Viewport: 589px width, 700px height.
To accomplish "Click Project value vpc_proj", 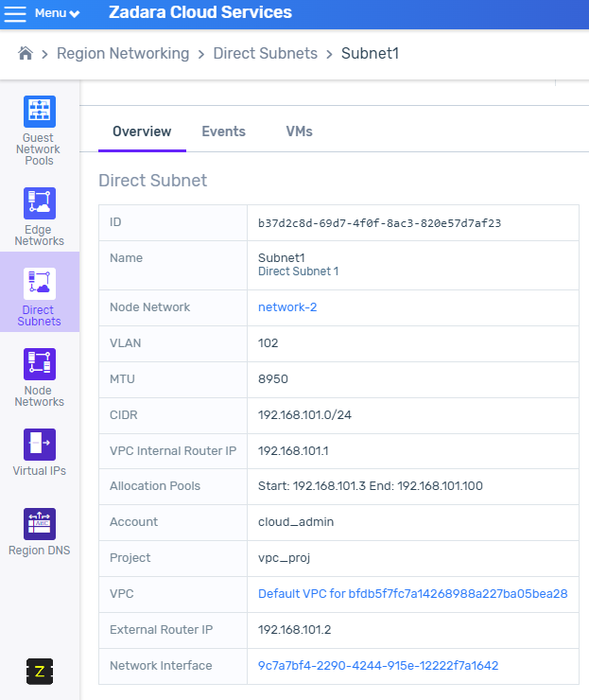I will (284, 558).
